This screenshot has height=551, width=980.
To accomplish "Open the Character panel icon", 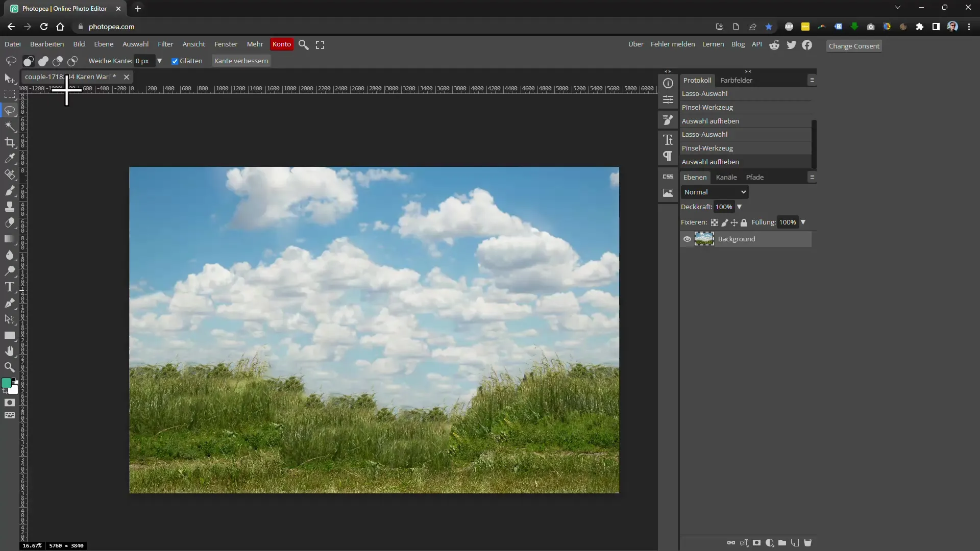I will point(668,140).
